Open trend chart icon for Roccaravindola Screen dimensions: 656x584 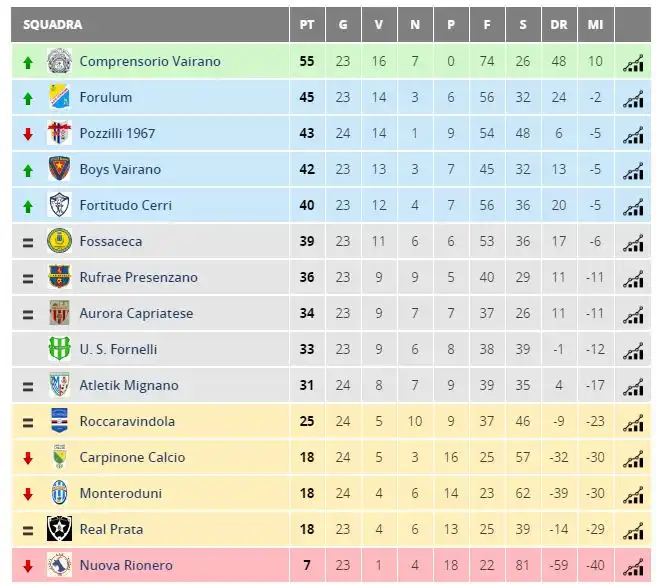pos(633,423)
